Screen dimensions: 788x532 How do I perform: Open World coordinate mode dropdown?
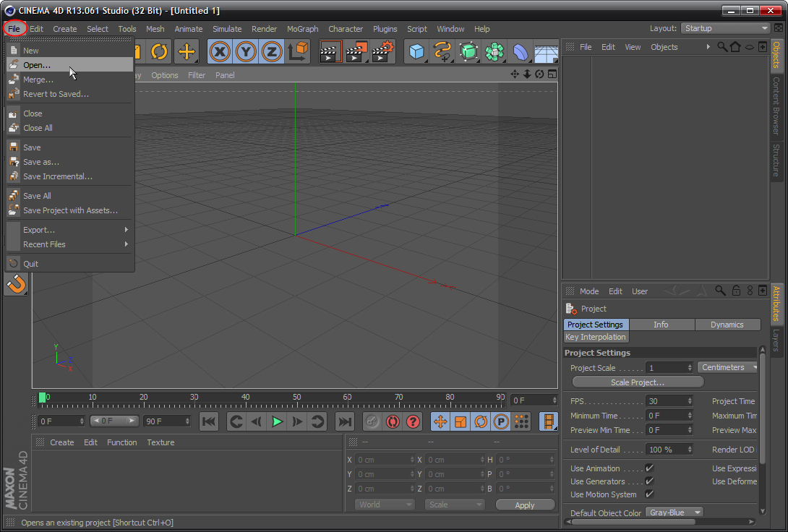click(x=385, y=505)
